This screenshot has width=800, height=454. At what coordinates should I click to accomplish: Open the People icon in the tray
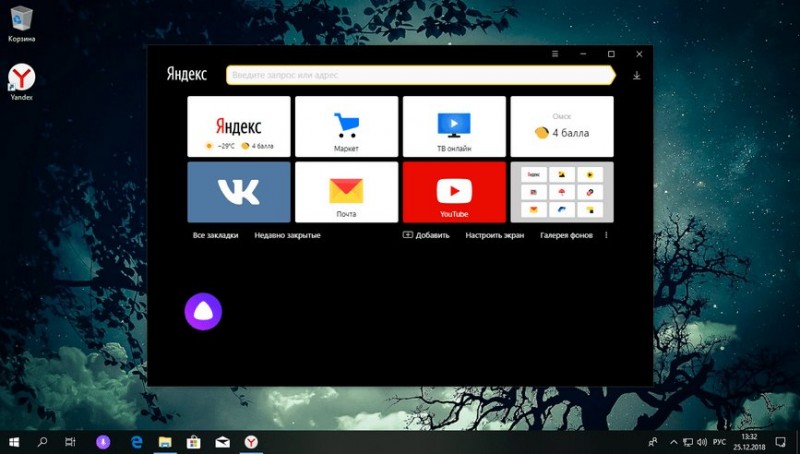click(x=653, y=442)
